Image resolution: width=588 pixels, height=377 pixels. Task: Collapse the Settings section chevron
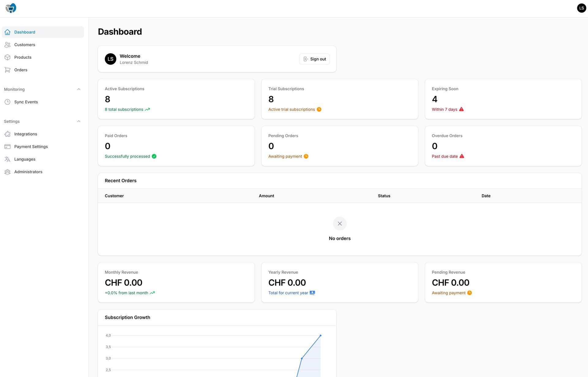(79, 121)
